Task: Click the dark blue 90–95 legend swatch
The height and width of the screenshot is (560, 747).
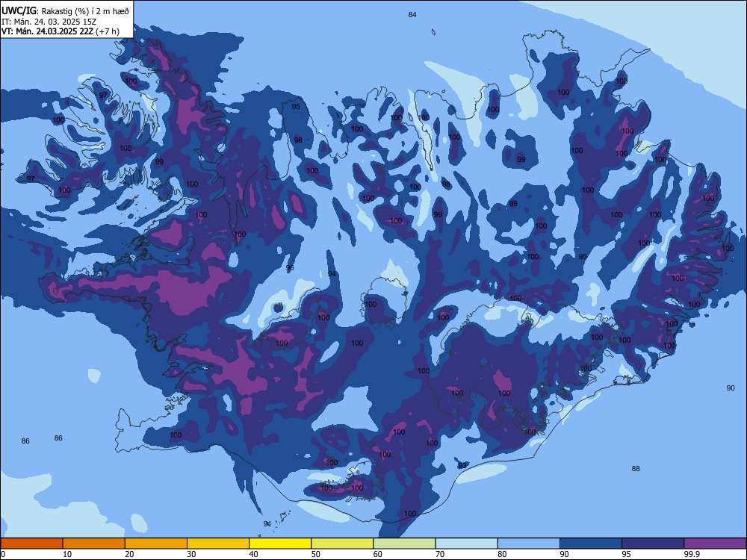Action: (x=591, y=544)
